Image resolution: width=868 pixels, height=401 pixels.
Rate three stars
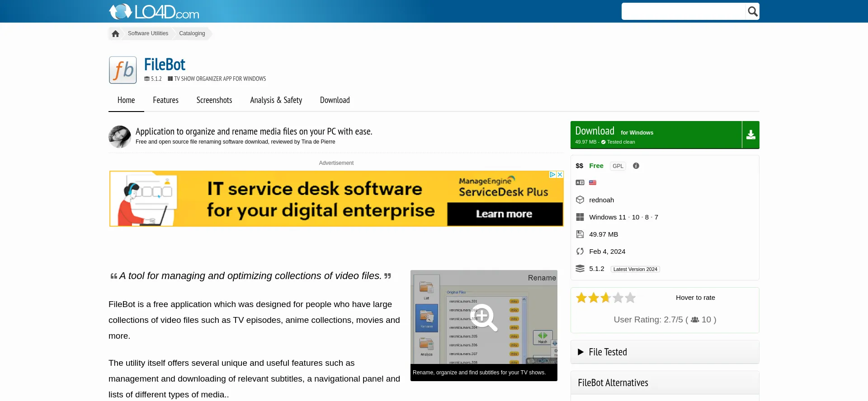tap(606, 298)
